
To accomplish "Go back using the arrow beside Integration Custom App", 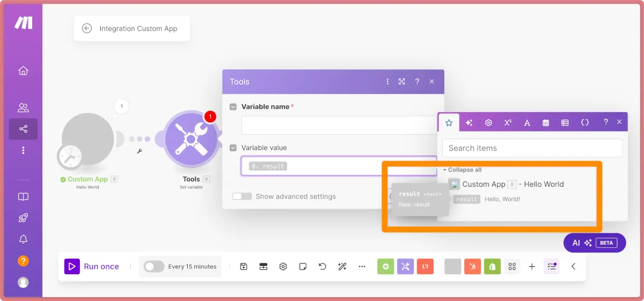I will point(87,29).
